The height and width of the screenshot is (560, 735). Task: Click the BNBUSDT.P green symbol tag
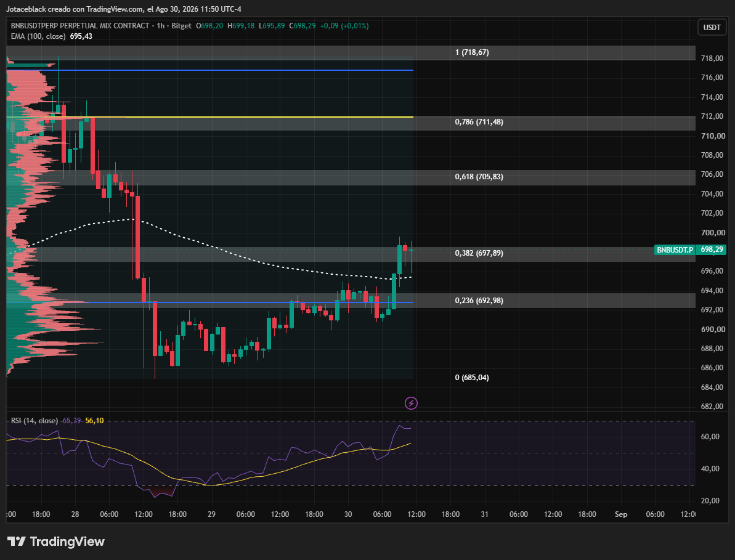[x=675, y=250]
